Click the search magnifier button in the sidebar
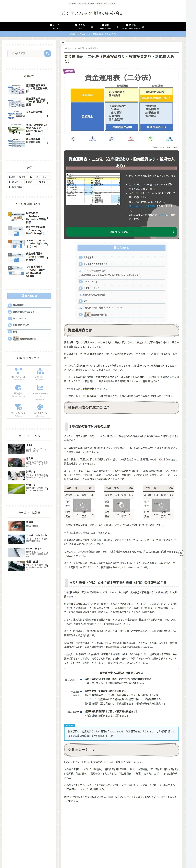This screenshot has width=196, height=868. point(47,53)
